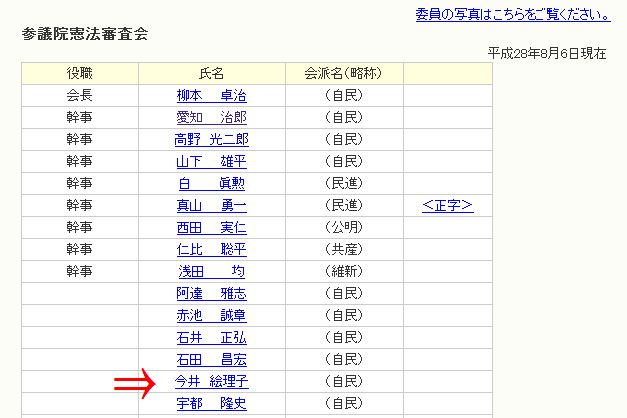Click the 今井 絵理子 link
Screen dimensions: 627x418
pyautogui.click(x=211, y=382)
